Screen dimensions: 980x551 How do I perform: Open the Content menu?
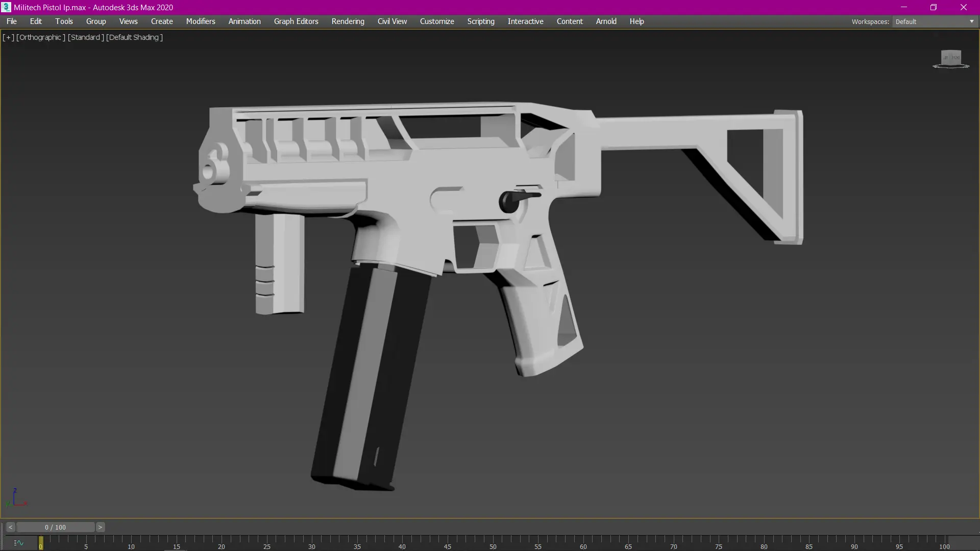coord(570,21)
